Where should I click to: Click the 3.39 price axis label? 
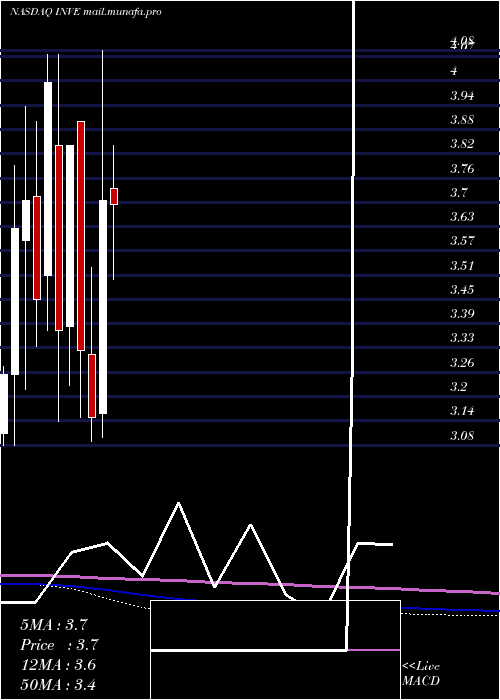(462, 314)
